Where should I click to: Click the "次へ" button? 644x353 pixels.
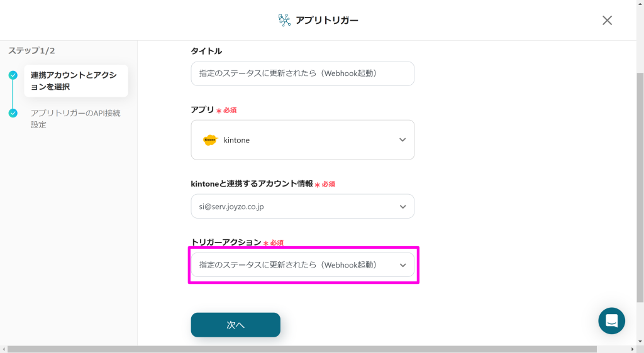(235, 325)
